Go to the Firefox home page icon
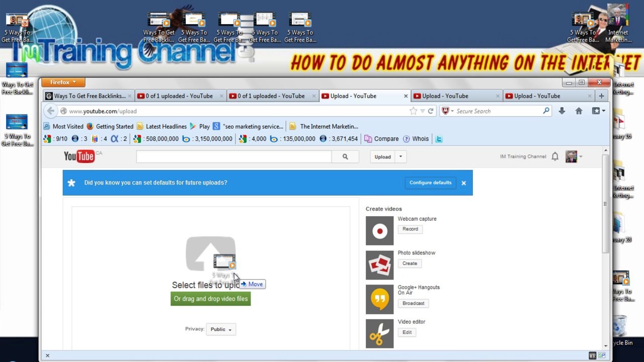 579,111
